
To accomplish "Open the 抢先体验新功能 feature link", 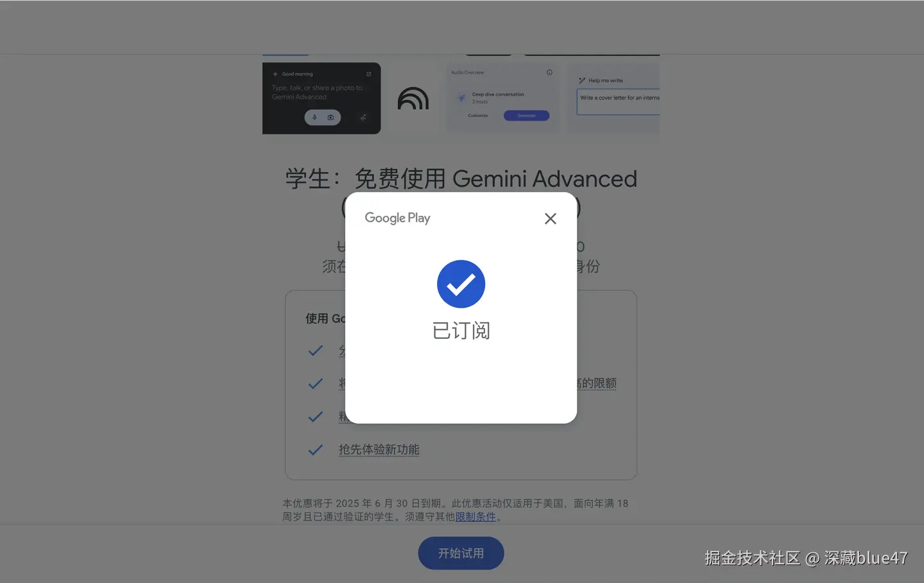I will pyautogui.click(x=379, y=449).
